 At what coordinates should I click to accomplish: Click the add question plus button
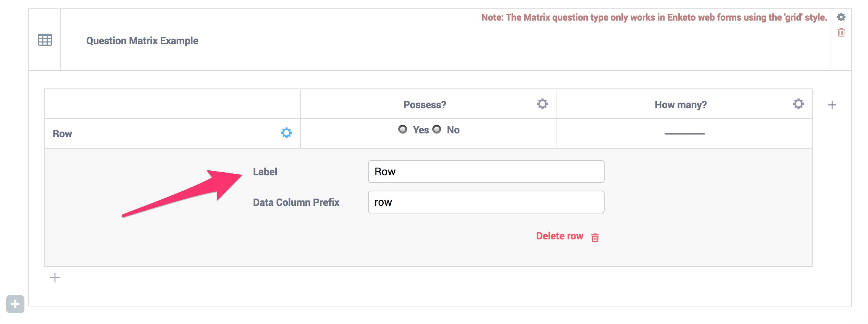coord(15,304)
